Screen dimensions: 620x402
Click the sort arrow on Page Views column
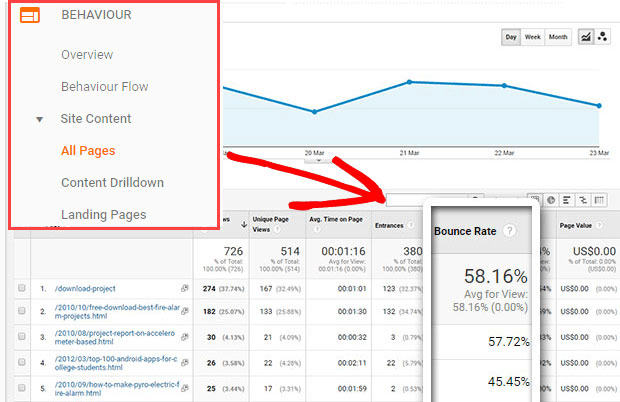[x=244, y=225]
